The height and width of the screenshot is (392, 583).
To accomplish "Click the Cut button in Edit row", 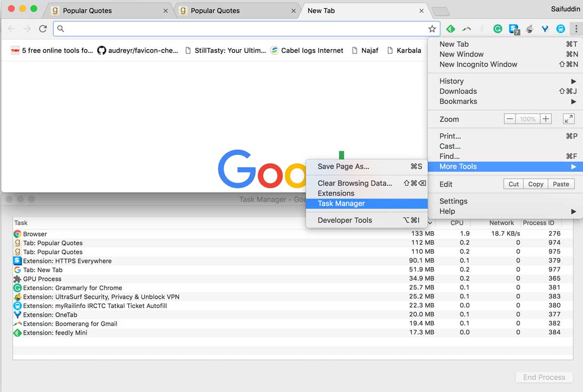I will click(x=514, y=184).
